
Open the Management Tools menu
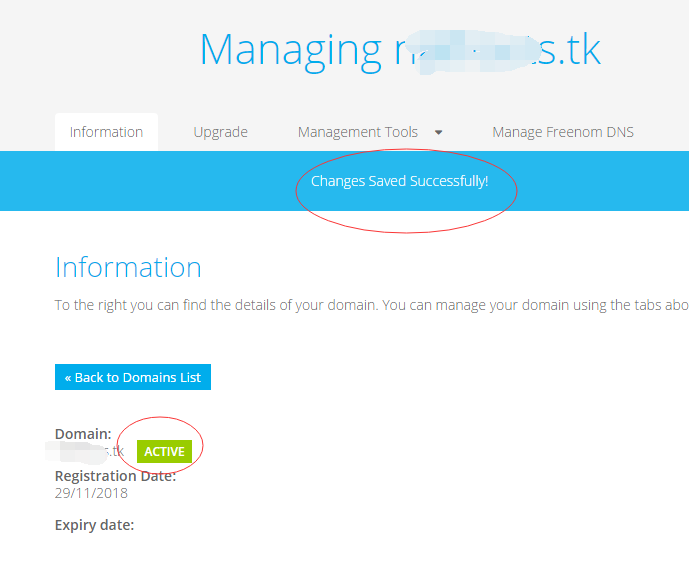[x=358, y=132]
